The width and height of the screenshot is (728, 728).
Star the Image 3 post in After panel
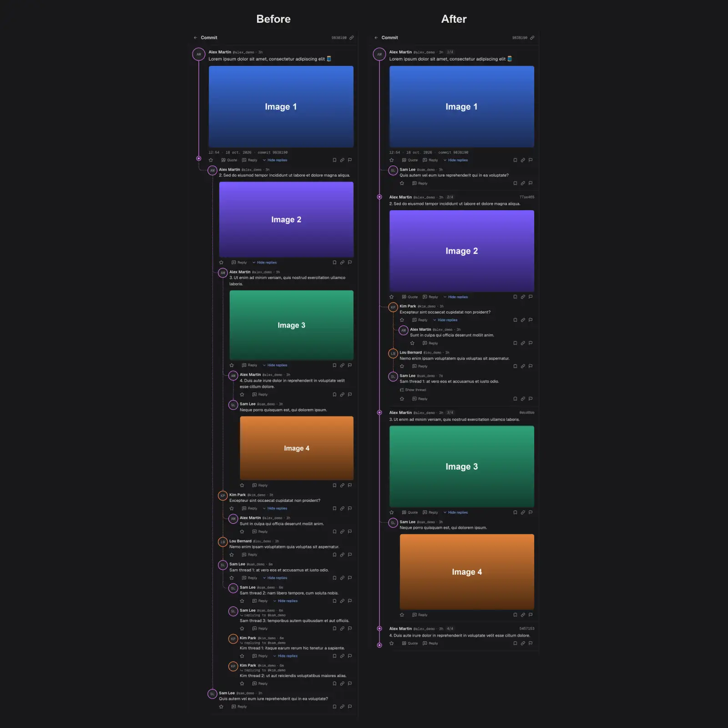(392, 512)
